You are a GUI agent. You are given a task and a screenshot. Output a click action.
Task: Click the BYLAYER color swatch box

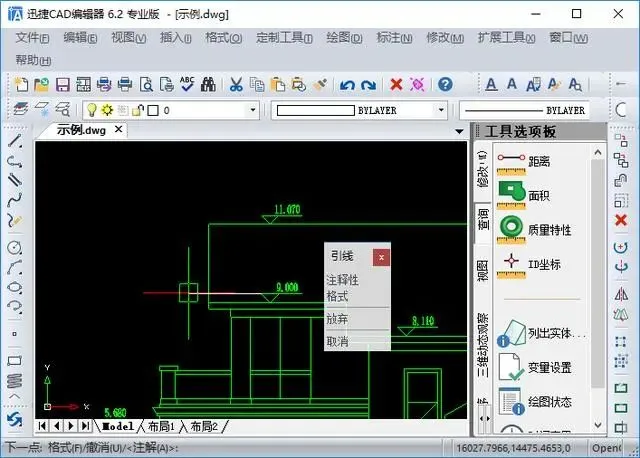pyautogui.click(x=316, y=110)
